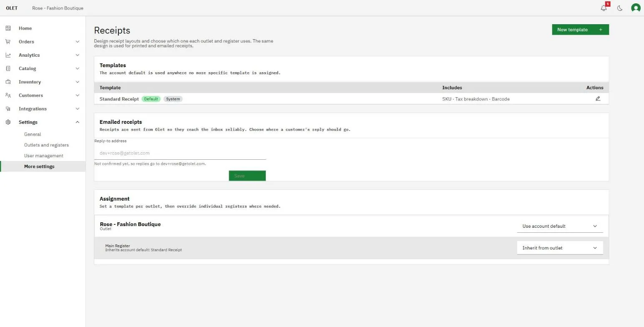Click the Emailed receipts section title

[x=121, y=122]
